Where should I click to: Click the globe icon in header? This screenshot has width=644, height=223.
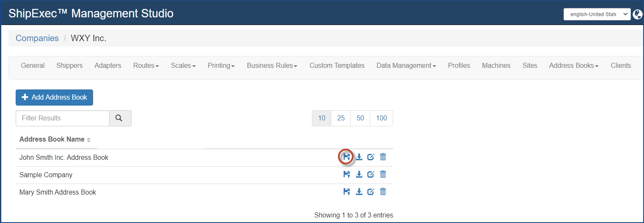(638, 14)
